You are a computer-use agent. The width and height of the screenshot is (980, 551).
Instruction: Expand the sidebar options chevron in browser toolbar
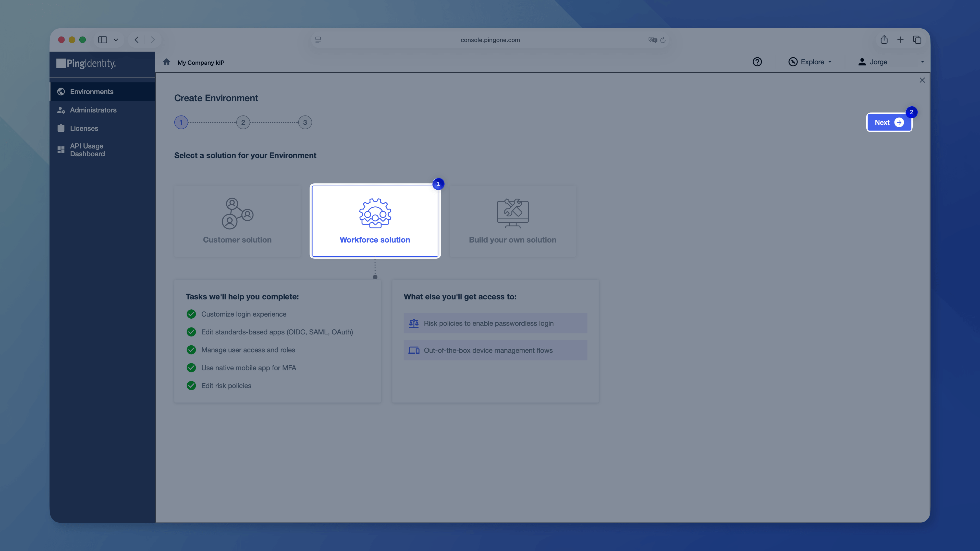coord(116,40)
